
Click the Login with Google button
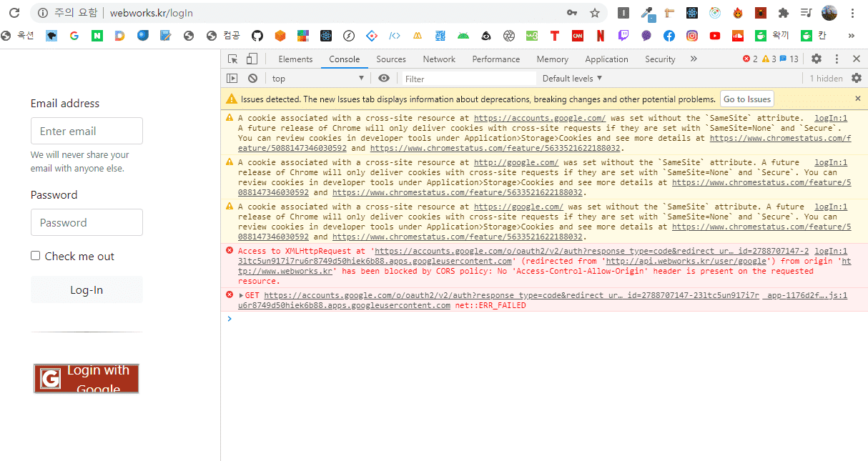coord(87,379)
